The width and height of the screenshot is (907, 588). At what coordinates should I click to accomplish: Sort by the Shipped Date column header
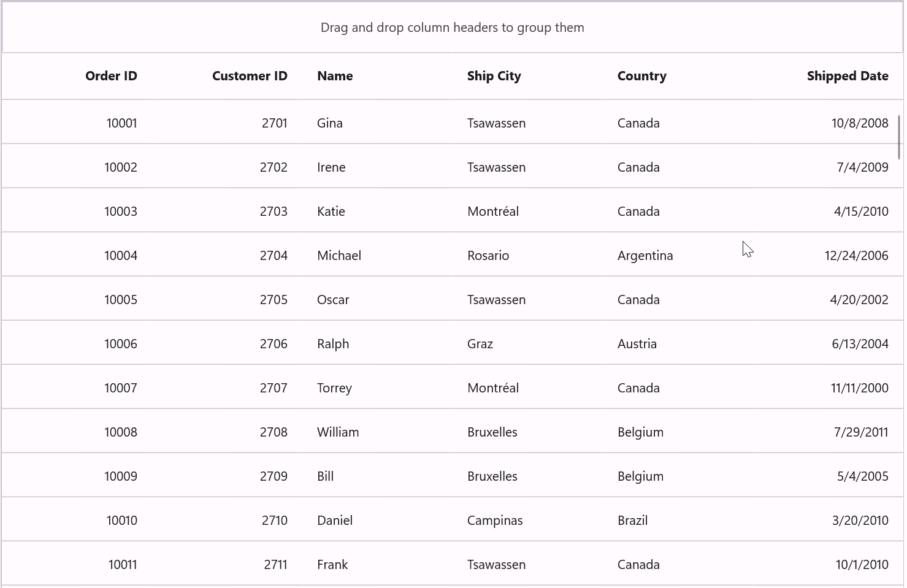(x=848, y=76)
